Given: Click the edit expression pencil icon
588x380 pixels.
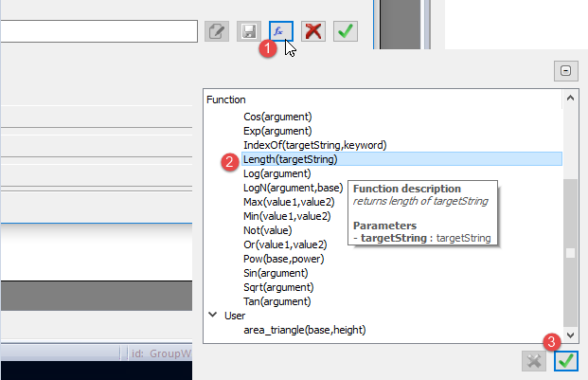Looking at the screenshot, I should point(216,31).
